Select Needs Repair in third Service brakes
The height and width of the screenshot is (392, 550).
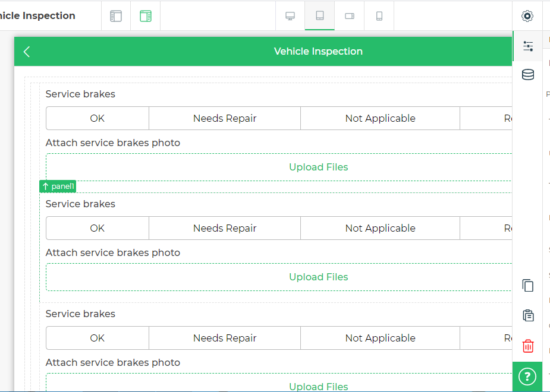[x=225, y=338]
